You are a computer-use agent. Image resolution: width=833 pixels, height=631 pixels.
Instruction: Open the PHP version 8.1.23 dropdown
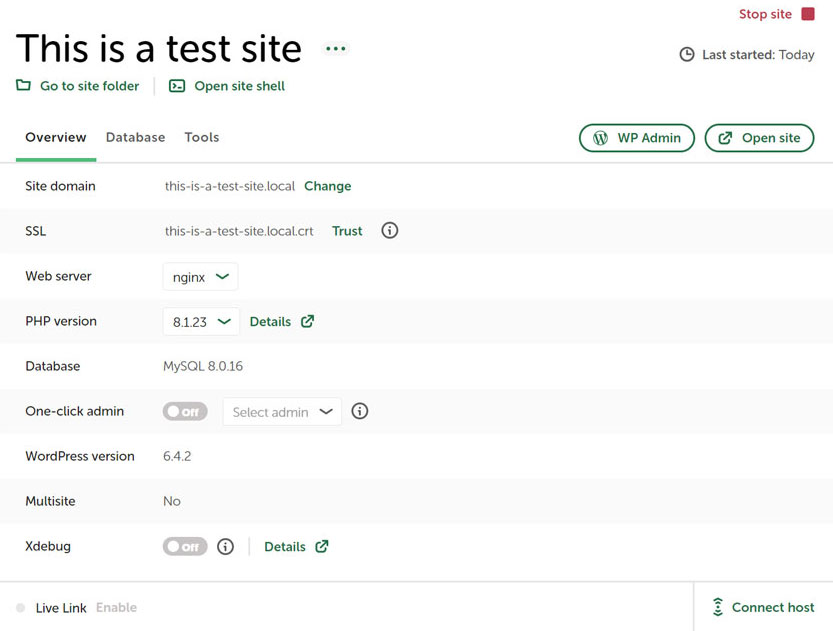coord(201,322)
